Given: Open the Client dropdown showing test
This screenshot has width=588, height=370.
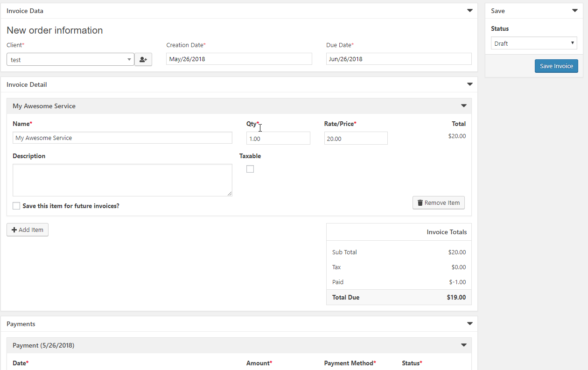Looking at the screenshot, I should pos(70,60).
